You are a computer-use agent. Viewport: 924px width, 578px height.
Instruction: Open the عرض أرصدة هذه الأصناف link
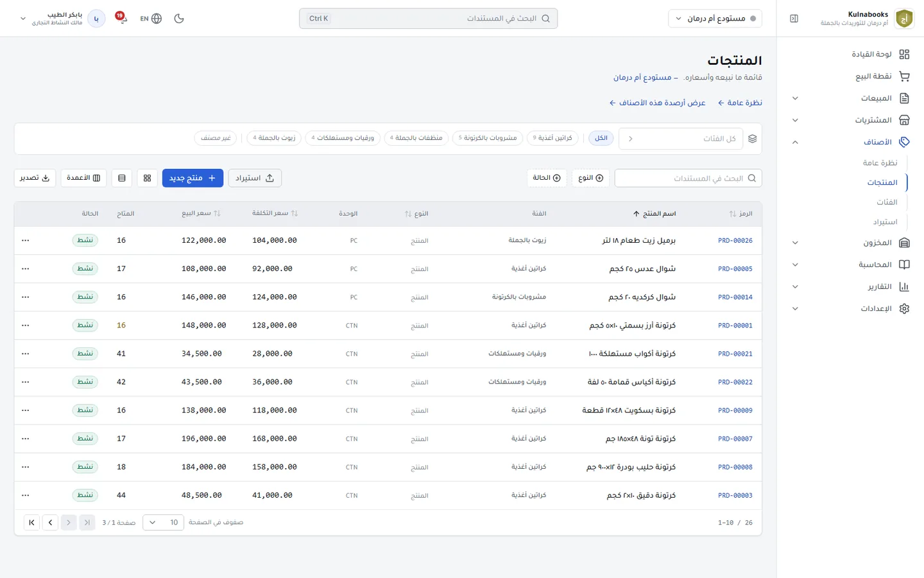click(657, 103)
